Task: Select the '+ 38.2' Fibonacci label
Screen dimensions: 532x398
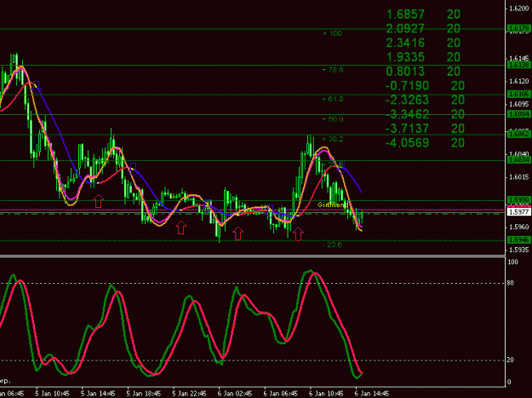Action: click(333, 139)
